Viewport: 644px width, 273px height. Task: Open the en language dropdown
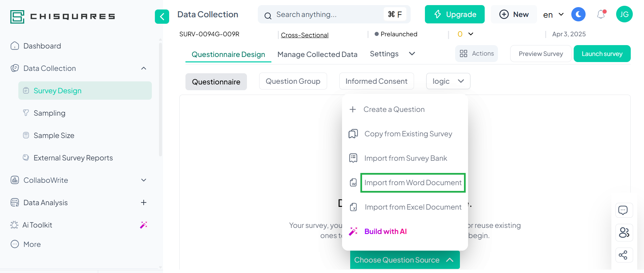pyautogui.click(x=554, y=15)
